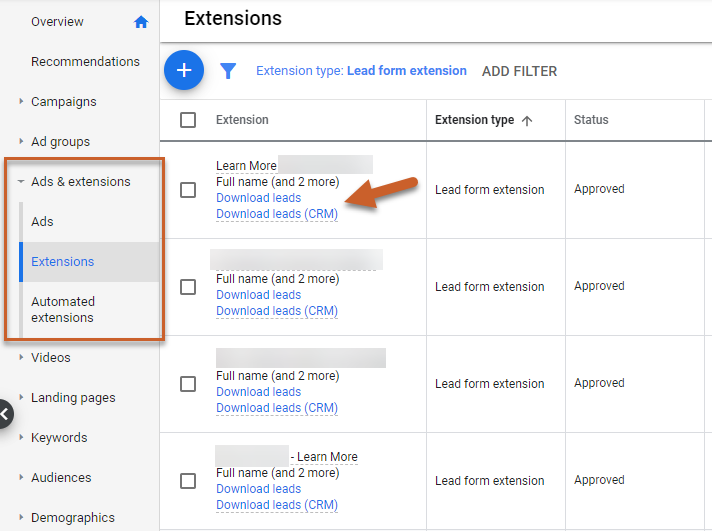Check the first Learn More extension row

tap(188, 190)
